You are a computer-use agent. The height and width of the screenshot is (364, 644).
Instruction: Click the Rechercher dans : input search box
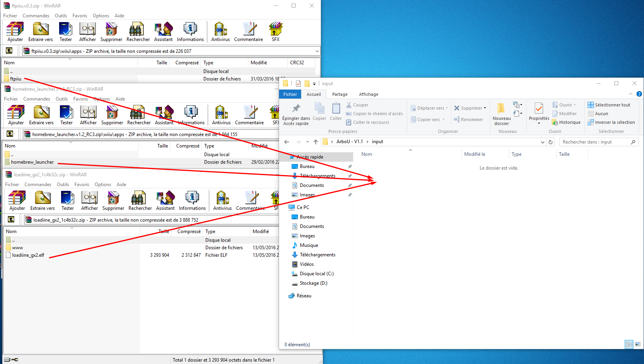coord(599,142)
